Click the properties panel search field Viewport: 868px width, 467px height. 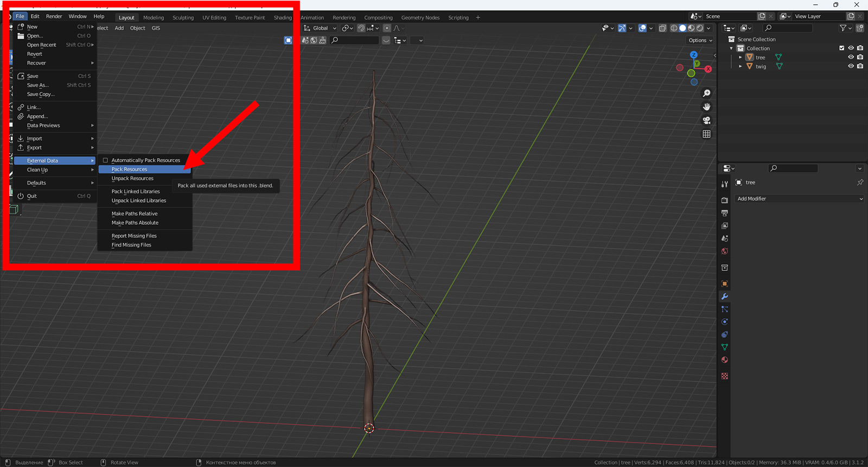(794, 168)
